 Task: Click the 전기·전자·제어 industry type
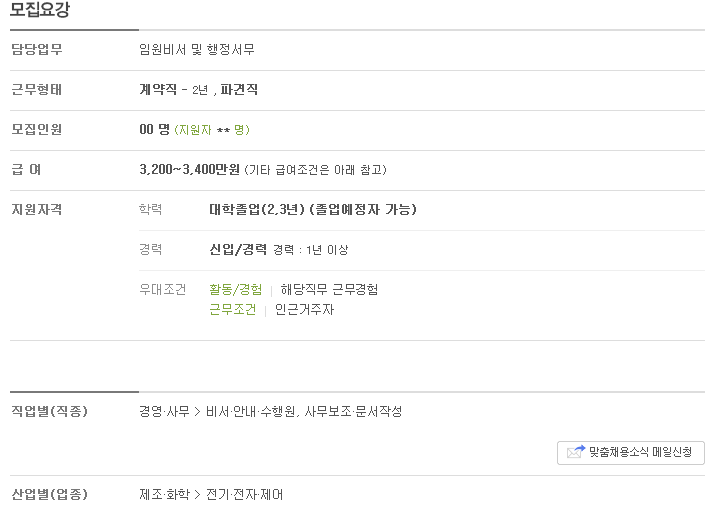point(244,495)
